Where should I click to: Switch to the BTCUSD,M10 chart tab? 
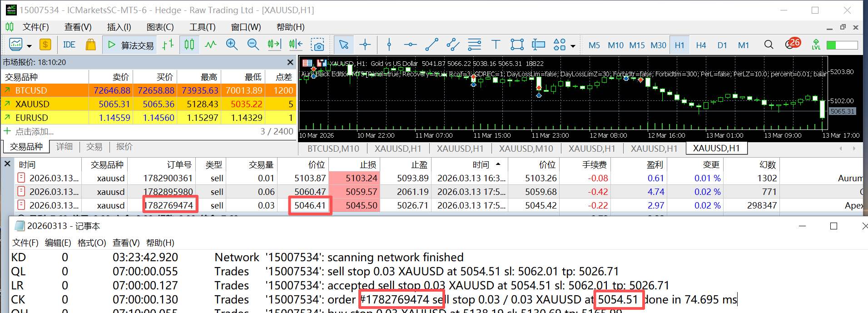[333, 149]
